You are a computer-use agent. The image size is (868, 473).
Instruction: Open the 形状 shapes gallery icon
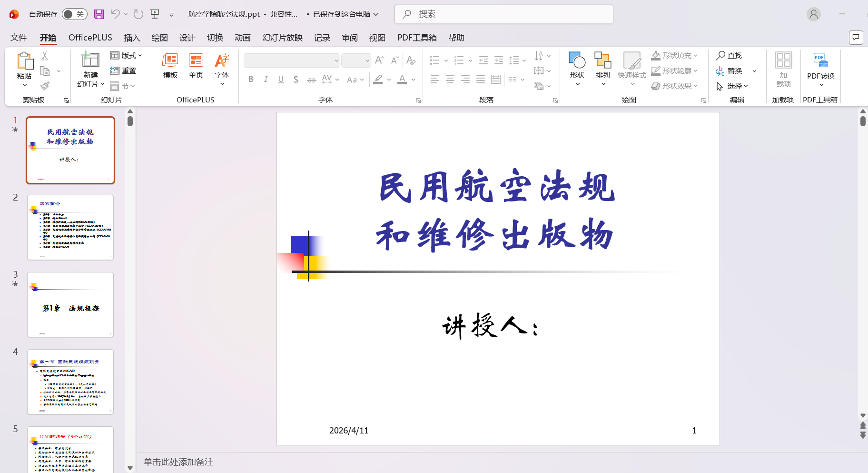coord(577,60)
